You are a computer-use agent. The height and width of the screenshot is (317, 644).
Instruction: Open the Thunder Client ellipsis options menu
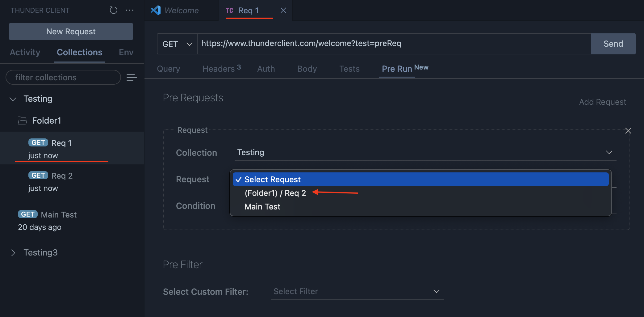[x=130, y=10]
